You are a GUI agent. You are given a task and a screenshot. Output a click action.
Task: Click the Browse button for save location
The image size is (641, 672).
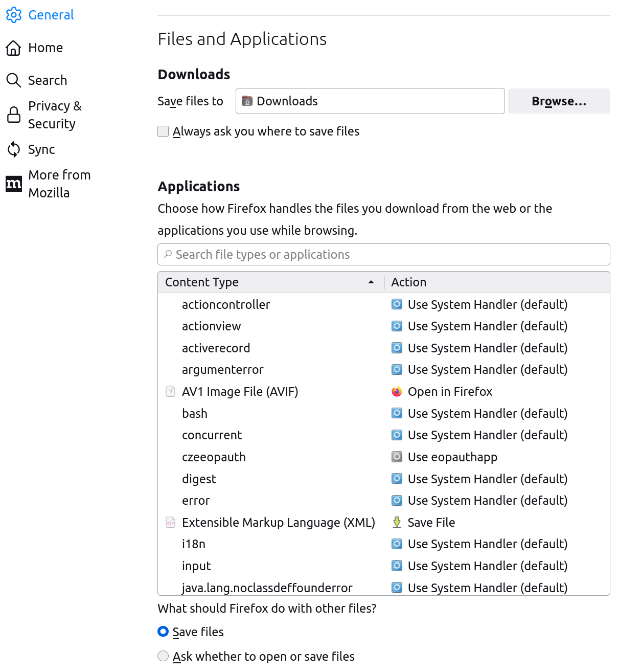pyautogui.click(x=559, y=101)
